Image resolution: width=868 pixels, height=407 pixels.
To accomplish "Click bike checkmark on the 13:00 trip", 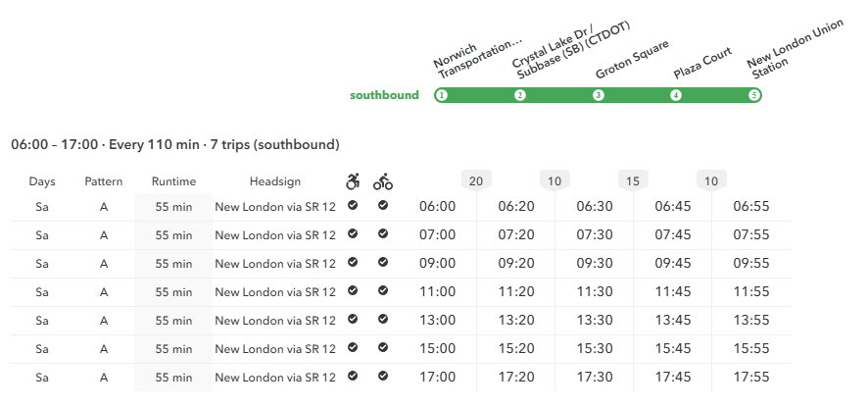I will (382, 319).
